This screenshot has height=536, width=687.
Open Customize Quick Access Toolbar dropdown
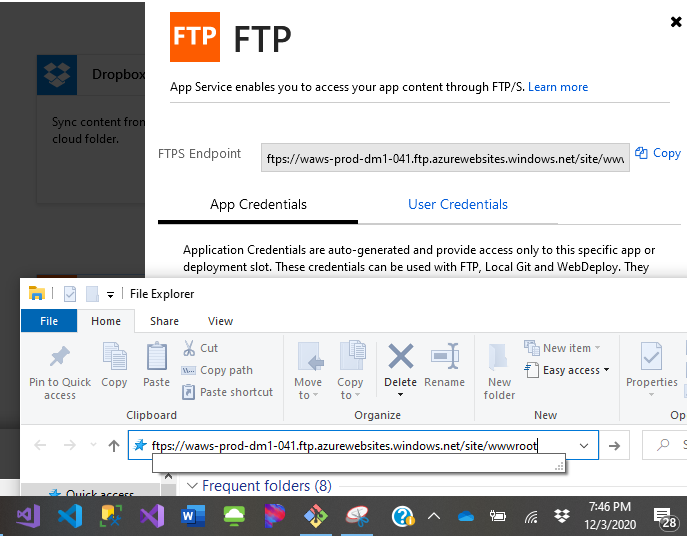point(110,295)
